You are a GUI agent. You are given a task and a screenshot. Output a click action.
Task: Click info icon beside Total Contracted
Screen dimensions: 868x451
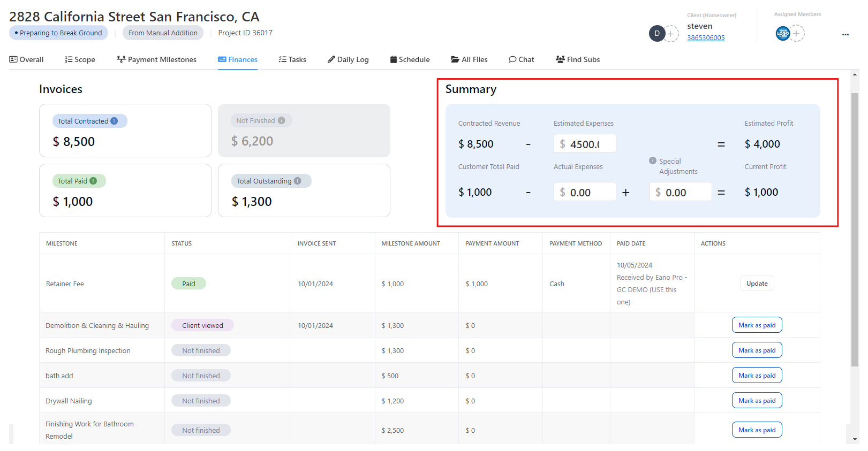(x=114, y=121)
